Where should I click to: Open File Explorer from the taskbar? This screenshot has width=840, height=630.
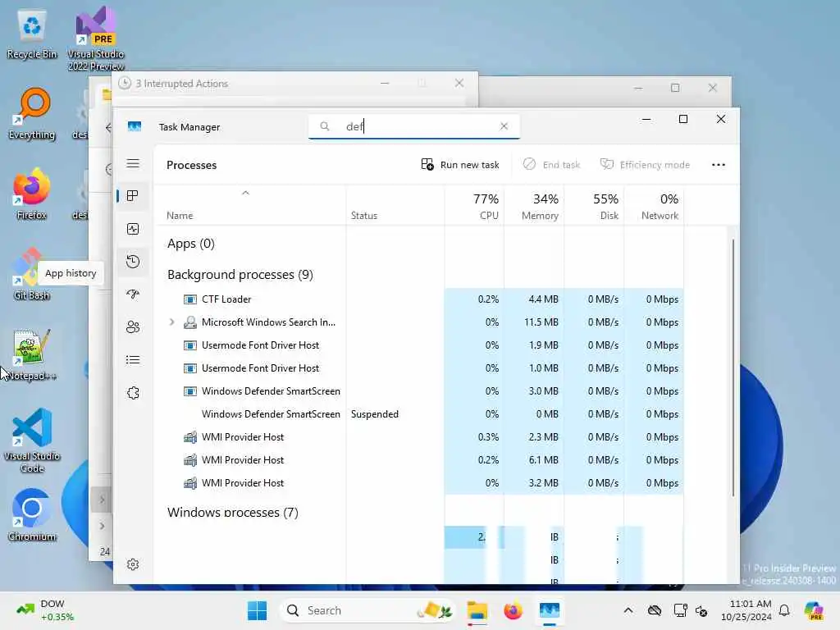coord(477,610)
